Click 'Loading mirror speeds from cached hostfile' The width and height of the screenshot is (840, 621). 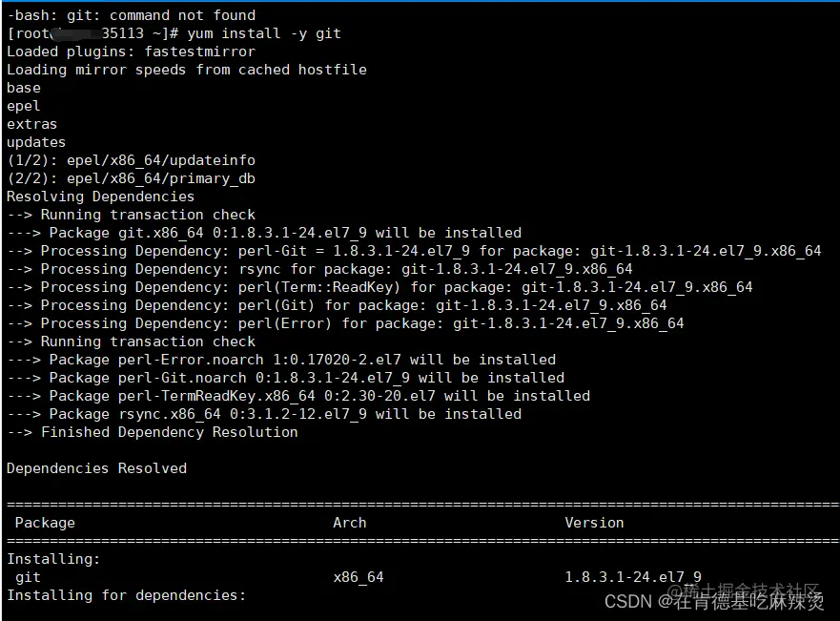187,71
